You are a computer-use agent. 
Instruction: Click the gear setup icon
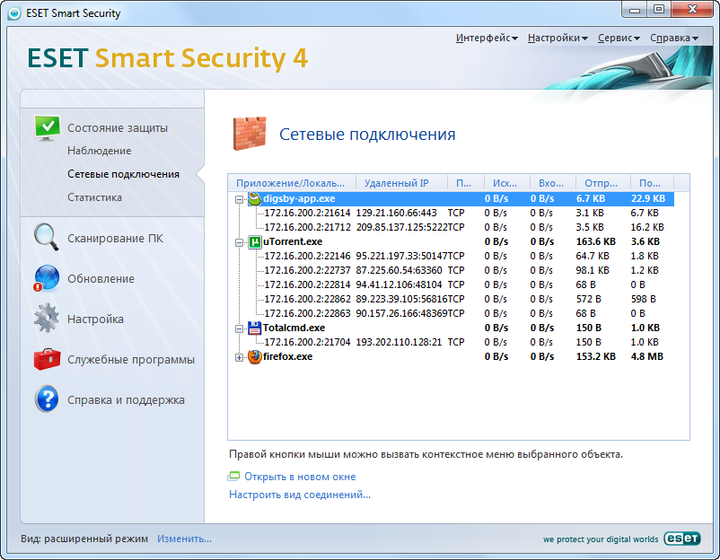[46, 318]
